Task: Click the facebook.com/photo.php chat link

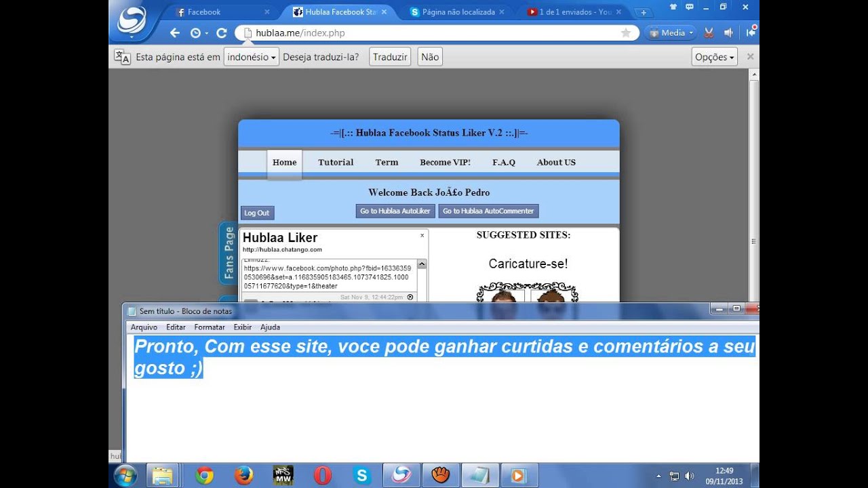Action: pyautogui.click(x=326, y=277)
